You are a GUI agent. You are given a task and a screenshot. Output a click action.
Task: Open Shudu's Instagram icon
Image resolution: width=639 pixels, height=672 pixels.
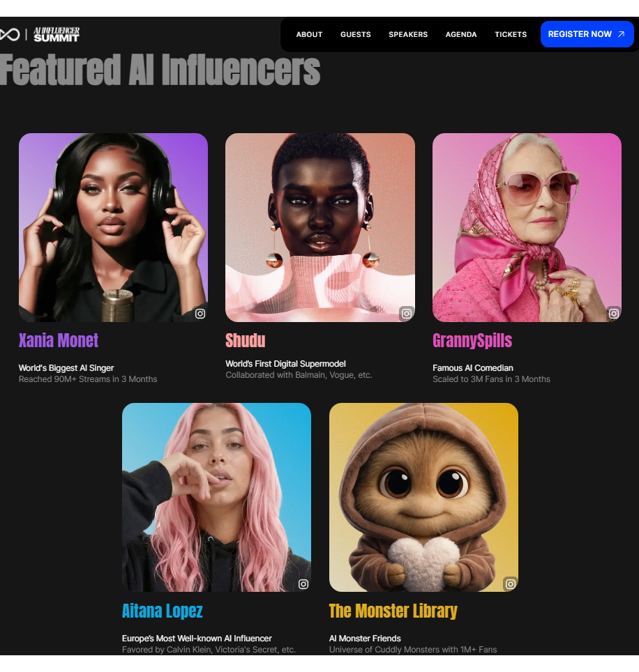pyautogui.click(x=407, y=314)
